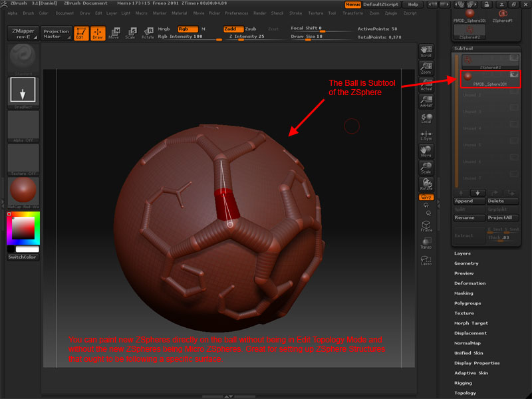Click the Zoom canvas icon
Viewport: 532px width, 399px height.
[x=426, y=68]
